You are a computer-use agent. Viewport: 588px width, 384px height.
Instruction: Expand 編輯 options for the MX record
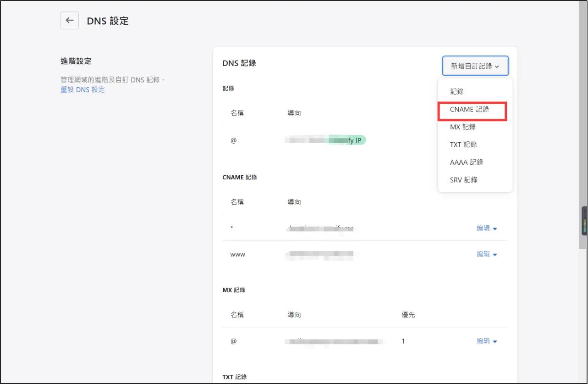click(x=487, y=341)
